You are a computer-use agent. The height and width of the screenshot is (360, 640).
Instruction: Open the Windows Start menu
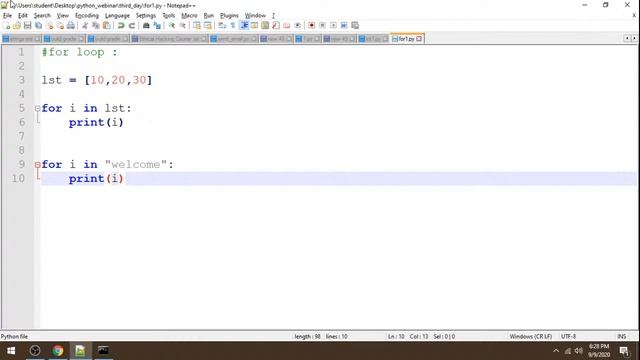pyautogui.click(x=11, y=351)
